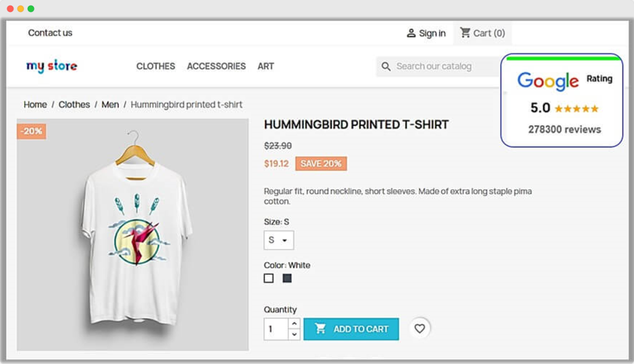
Task: Select the dark color swatch
Action: [x=287, y=279]
